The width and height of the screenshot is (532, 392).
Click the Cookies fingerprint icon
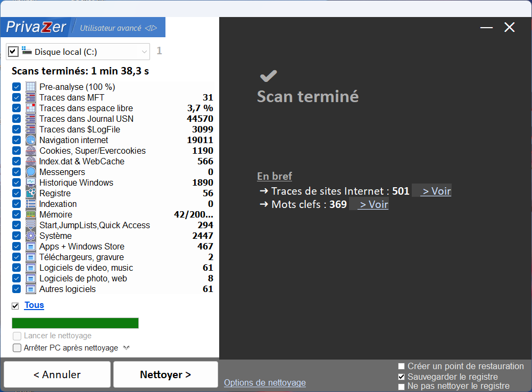pyautogui.click(x=30, y=151)
